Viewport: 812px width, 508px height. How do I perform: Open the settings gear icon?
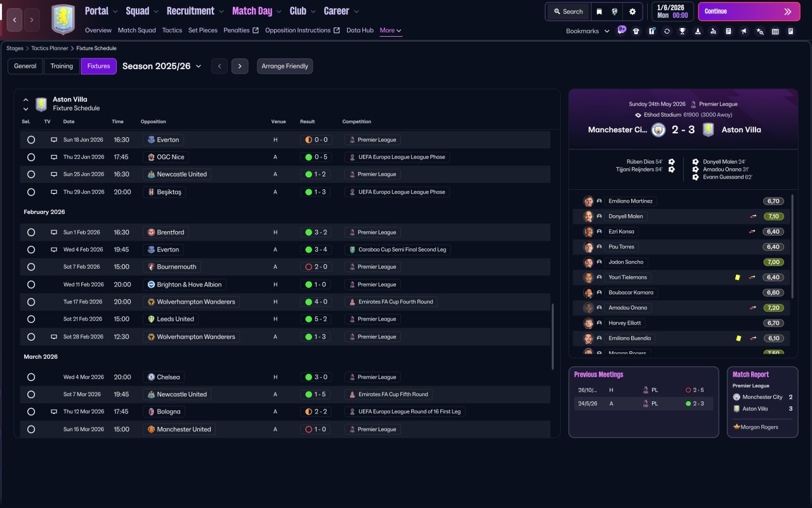coord(632,11)
